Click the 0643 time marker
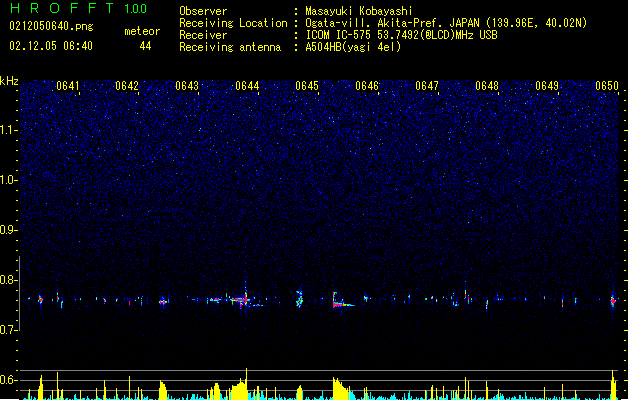Image resolution: width=629 pixels, height=400 pixels. (187, 86)
